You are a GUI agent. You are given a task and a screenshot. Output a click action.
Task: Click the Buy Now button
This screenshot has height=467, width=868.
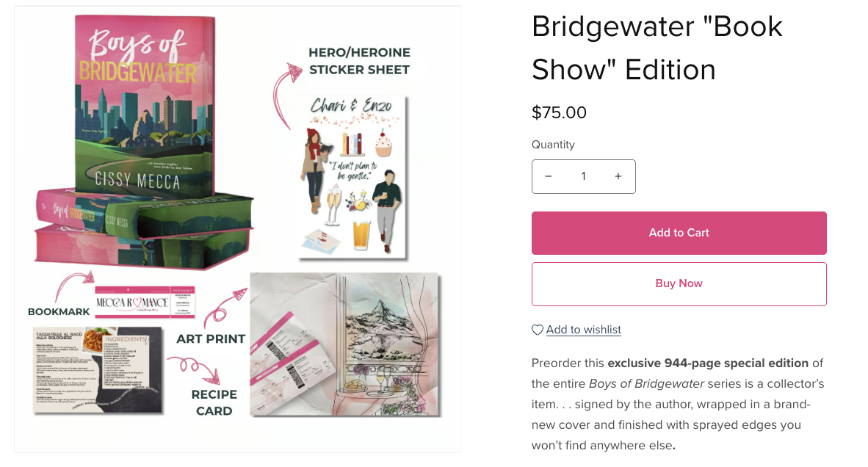[x=679, y=284]
